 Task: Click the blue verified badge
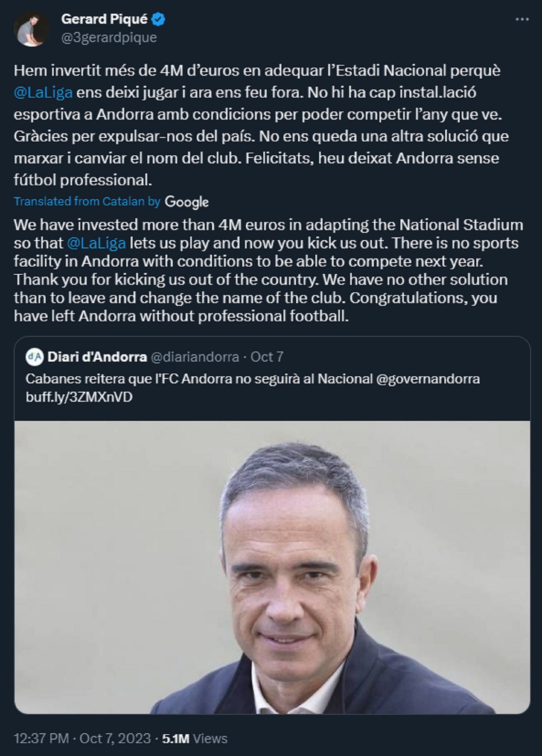point(158,20)
